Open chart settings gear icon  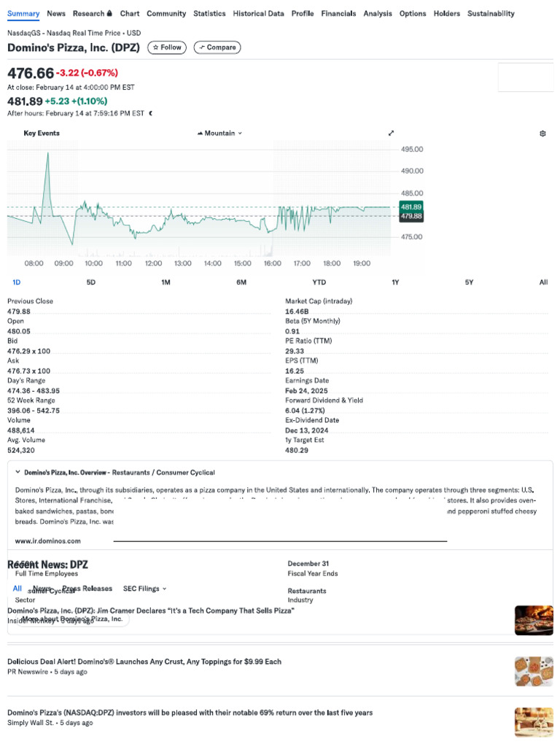pyautogui.click(x=542, y=133)
